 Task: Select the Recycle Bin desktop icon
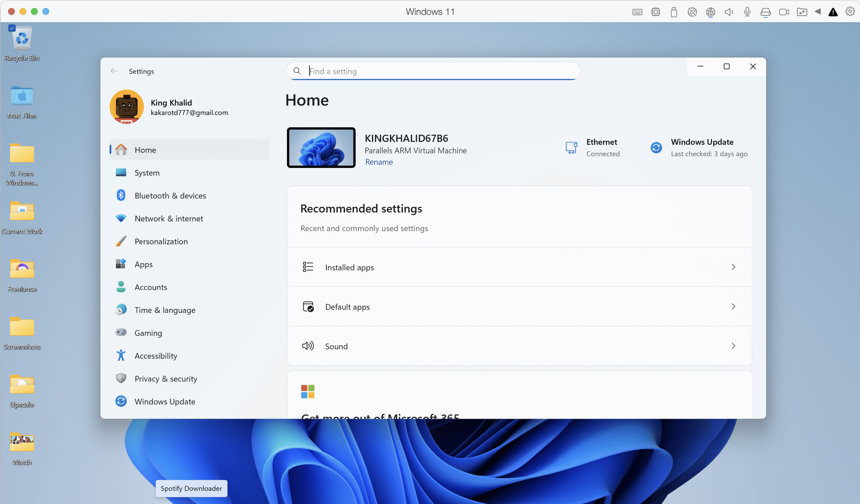coord(22,44)
